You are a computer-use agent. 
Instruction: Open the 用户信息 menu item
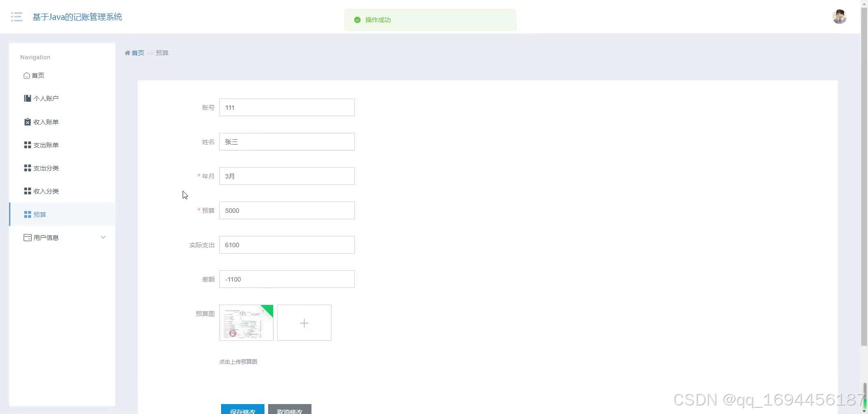[x=62, y=238]
